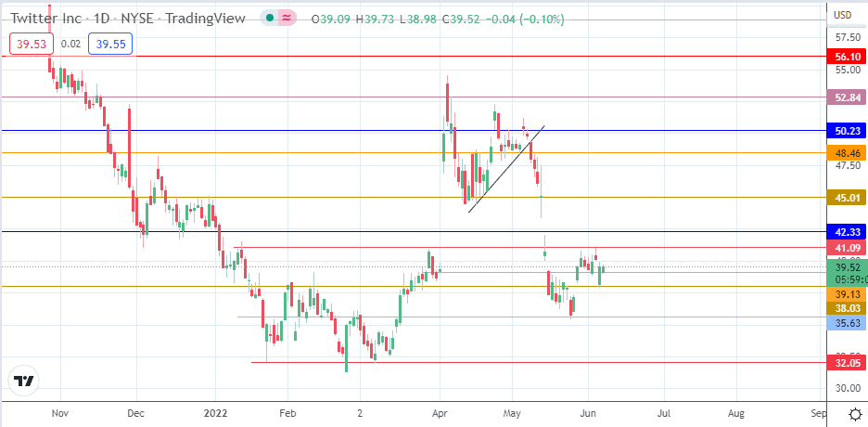The image size is (868, 427).
Task: Click the Dec date on time axis
Action: tap(136, 413)
